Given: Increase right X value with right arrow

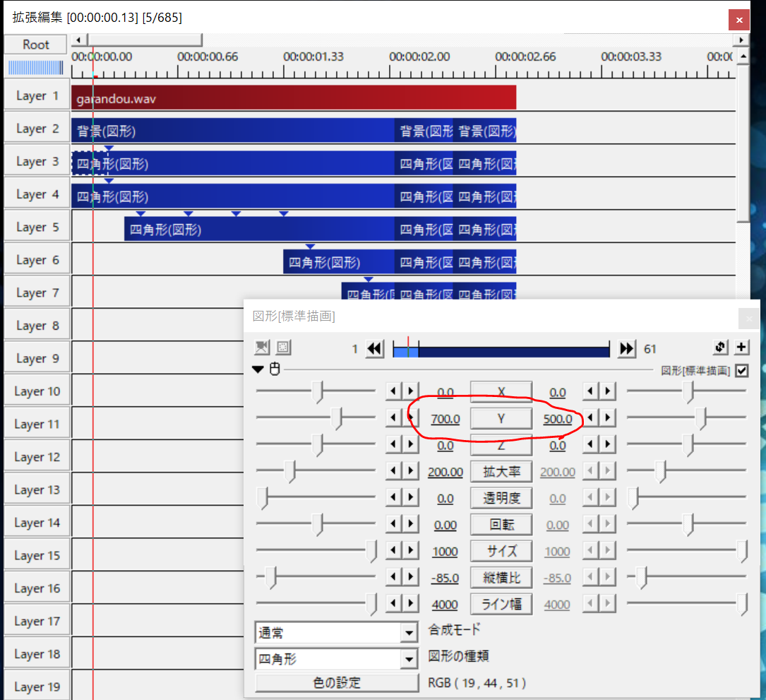Looking at the screenshot, I should coord(608,391).
